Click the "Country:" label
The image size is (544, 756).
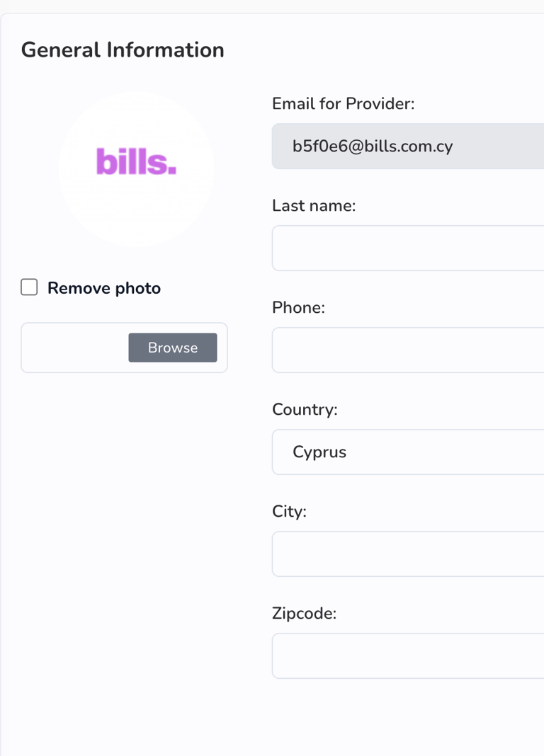(305, 410)
